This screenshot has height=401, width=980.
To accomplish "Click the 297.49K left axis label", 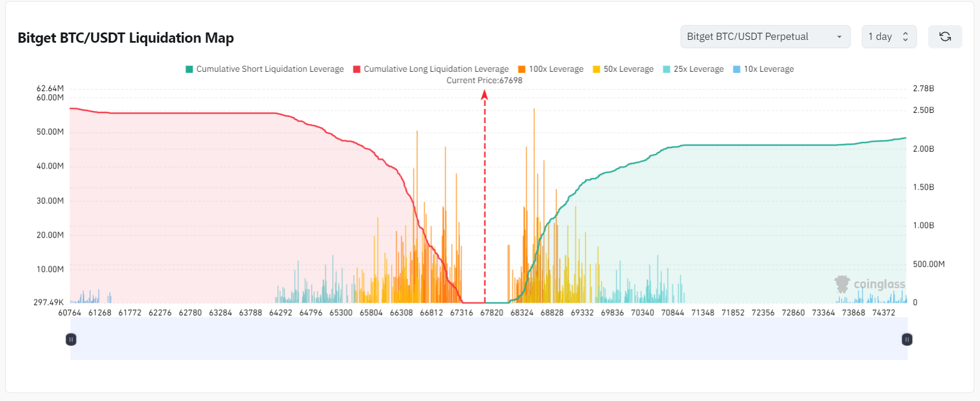I will 48,302.
